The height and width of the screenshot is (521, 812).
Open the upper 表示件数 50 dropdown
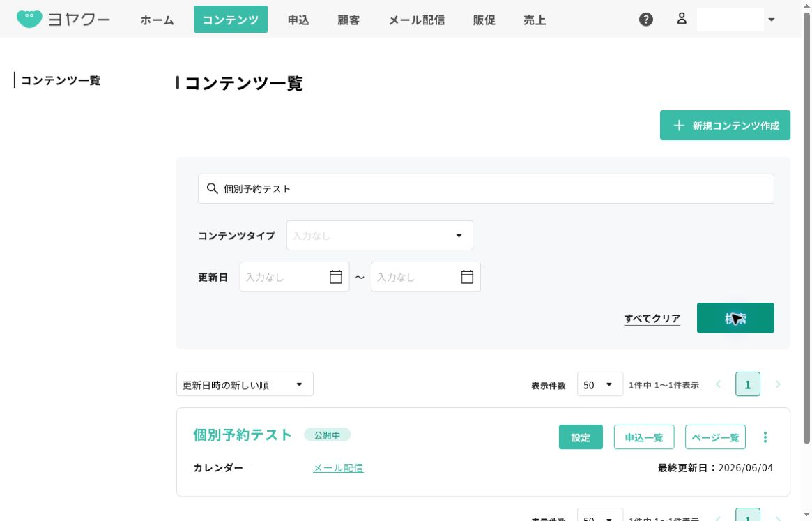(599, 385)
